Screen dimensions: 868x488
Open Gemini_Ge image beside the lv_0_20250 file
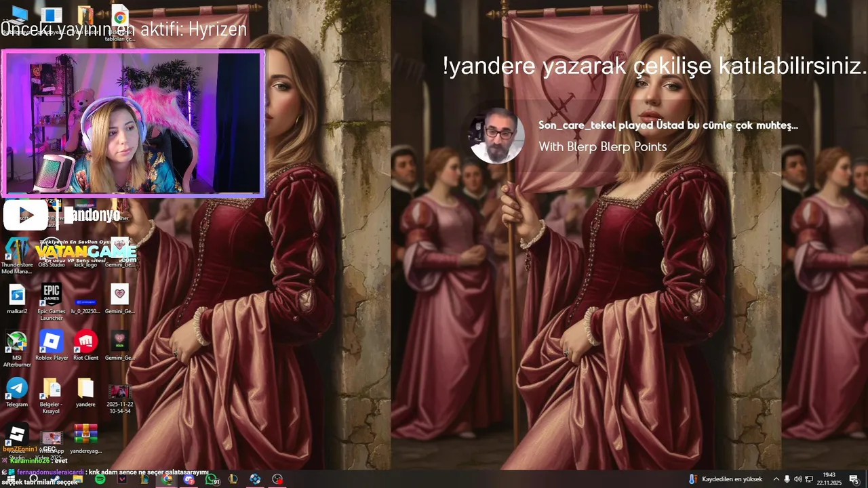coord(119,299)
